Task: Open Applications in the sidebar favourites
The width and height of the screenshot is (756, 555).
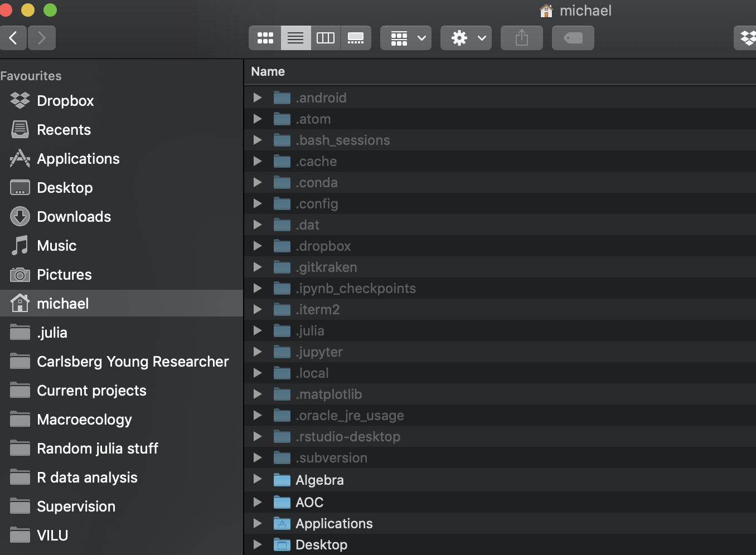Action: [122, 159]
